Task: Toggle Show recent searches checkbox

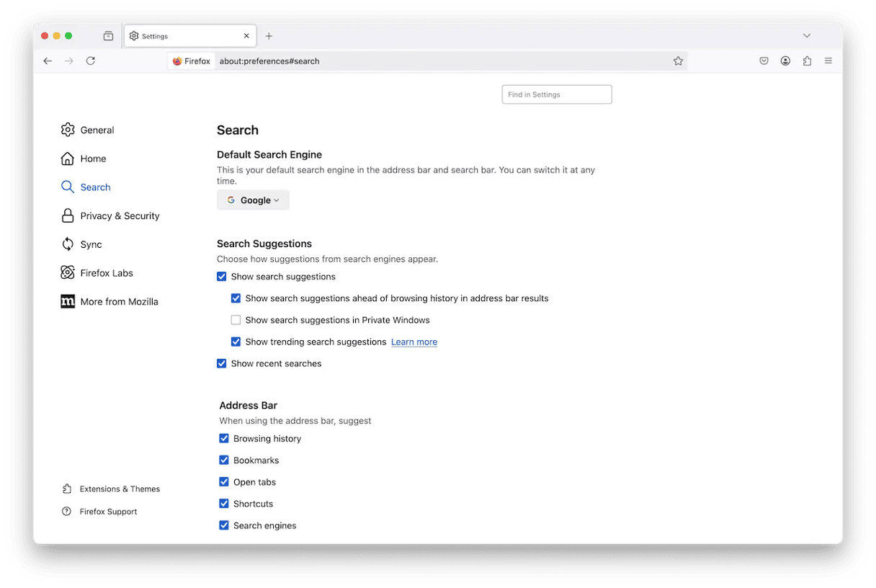Action: [x=222, y=364]
